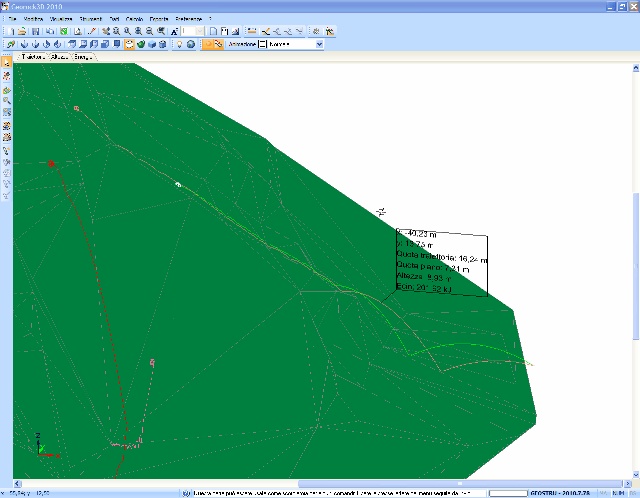Screen dimensions: 640x498
Task: Click the Save floppy disk icon
Action: 36,31
